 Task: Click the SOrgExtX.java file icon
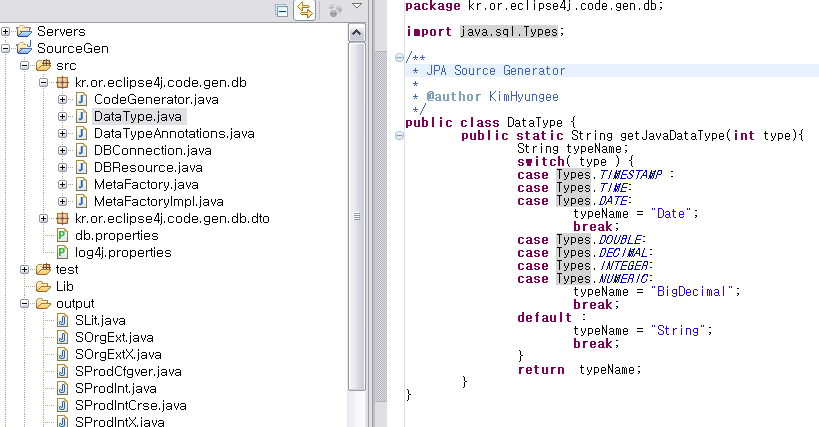pyautogui.click(x=63, y=354)
